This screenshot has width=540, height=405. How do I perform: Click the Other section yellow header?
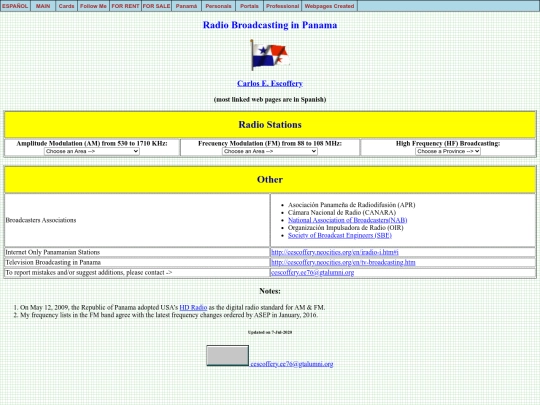(270, 179)
